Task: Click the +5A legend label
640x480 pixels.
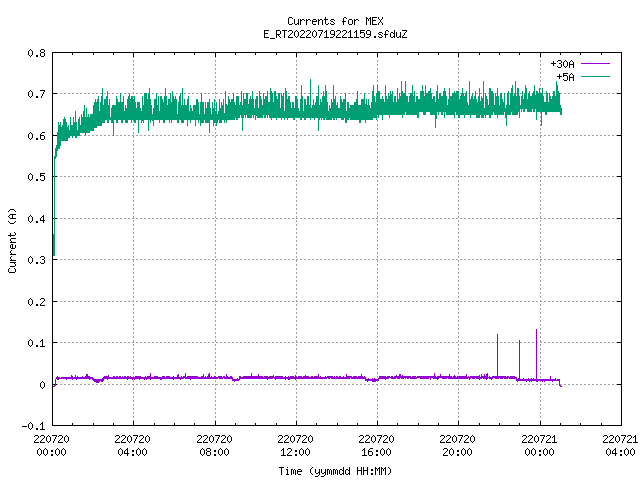Action: tap(565, 77)
